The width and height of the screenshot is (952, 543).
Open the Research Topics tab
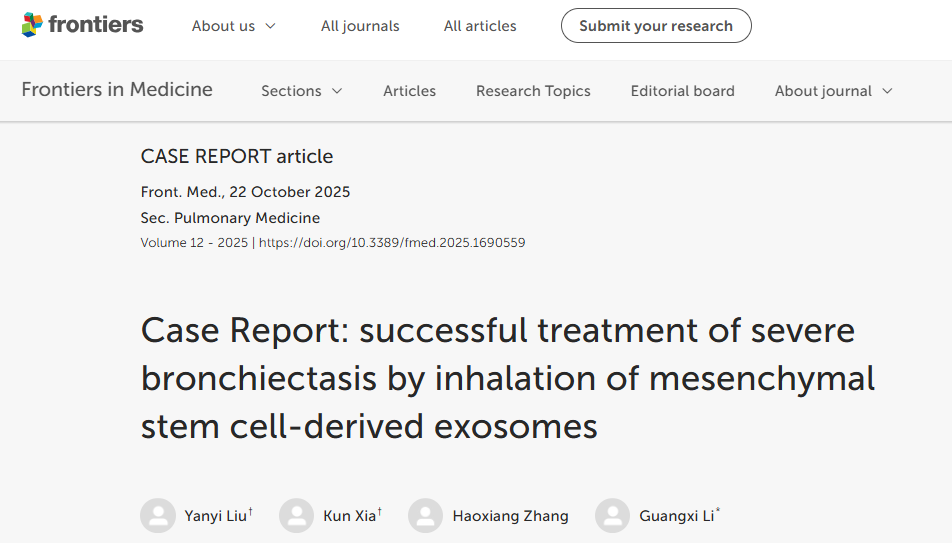[x=533, y=91]
